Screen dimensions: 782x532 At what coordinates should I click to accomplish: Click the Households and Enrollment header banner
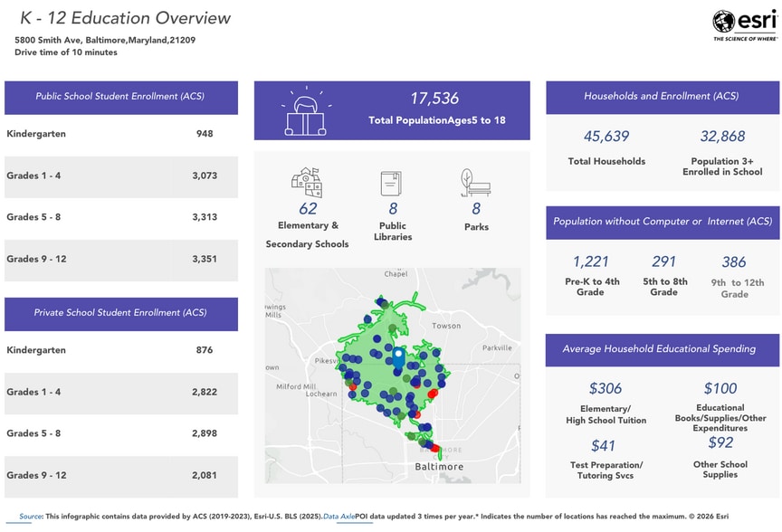[x=662, y=97]
